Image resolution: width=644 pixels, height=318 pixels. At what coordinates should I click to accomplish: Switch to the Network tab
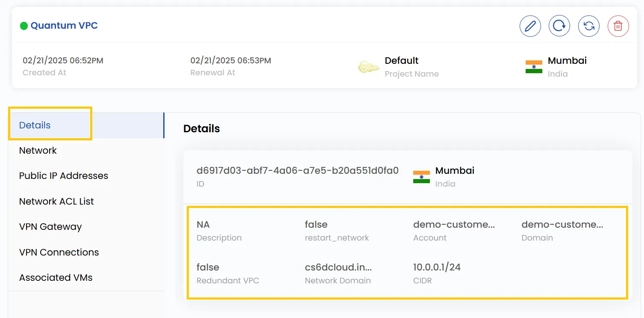[38, 151]
